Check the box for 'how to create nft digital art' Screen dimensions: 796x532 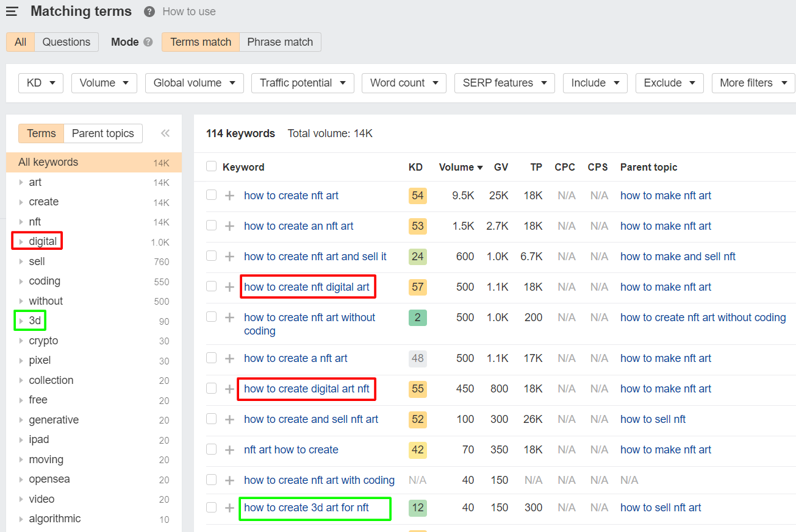coord(211,286)
